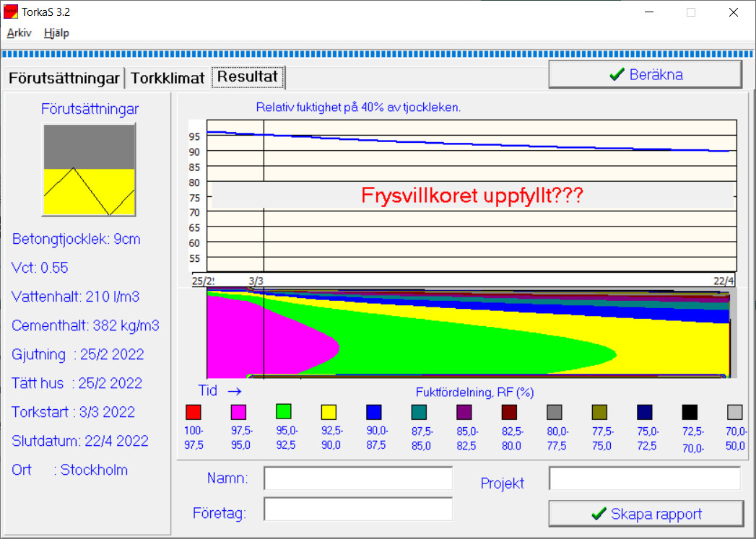The width and height of the screenshot is (756, 539).
Task: Click the green 95,0-92,5 legend swatch
Action: [284, 411]
